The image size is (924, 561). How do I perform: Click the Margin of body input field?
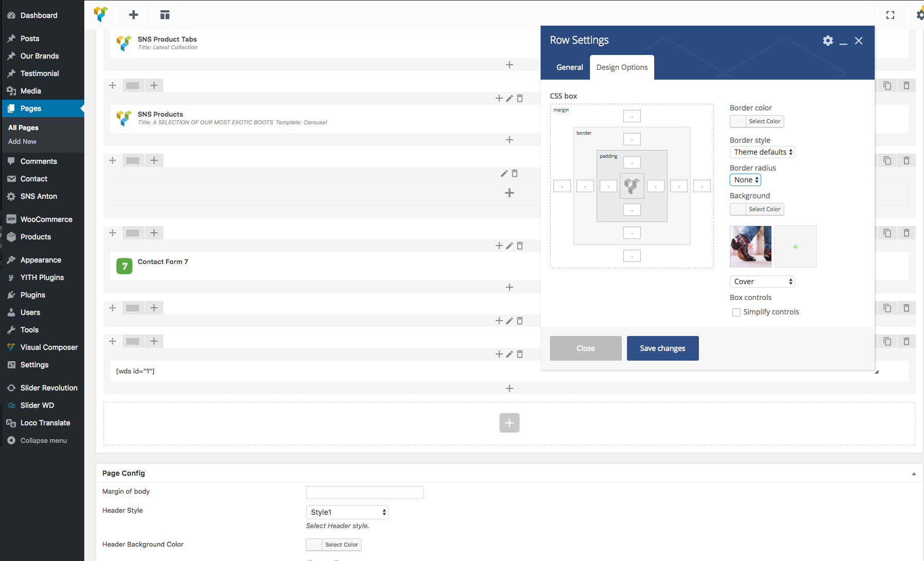(x=365, y=492)
